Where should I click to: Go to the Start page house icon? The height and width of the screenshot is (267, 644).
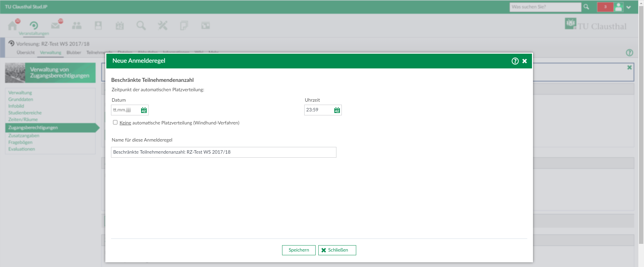(13, 25)
